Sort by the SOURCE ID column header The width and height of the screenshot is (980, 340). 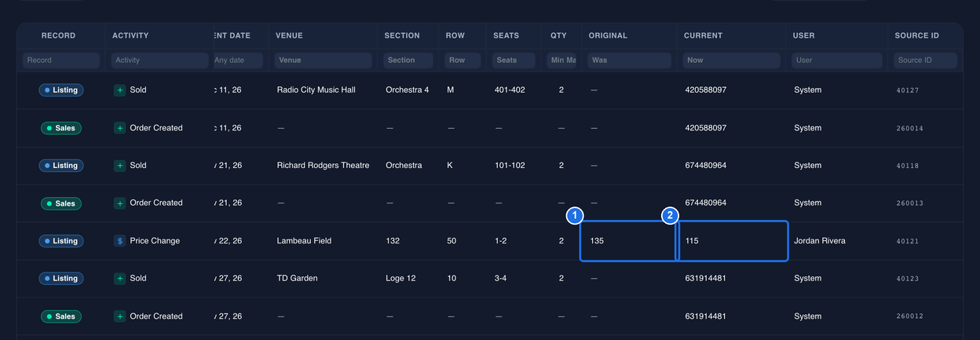[917, 35]
